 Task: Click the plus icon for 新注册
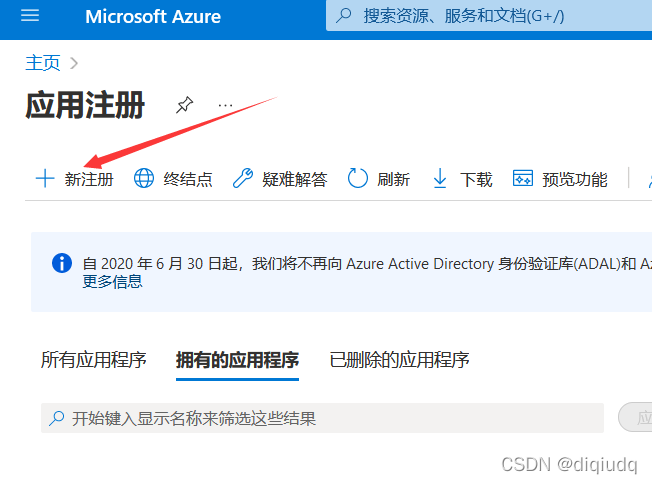[45, 179]
